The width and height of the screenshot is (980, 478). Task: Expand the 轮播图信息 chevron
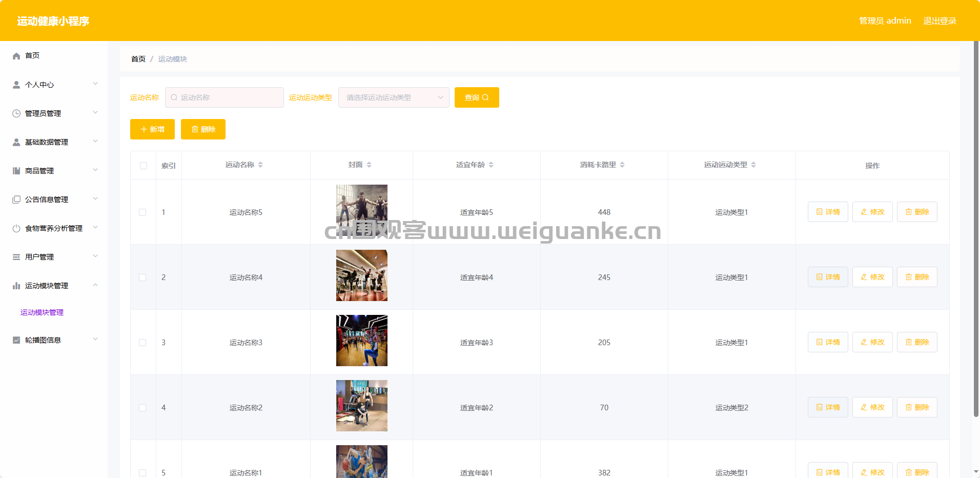95,340
